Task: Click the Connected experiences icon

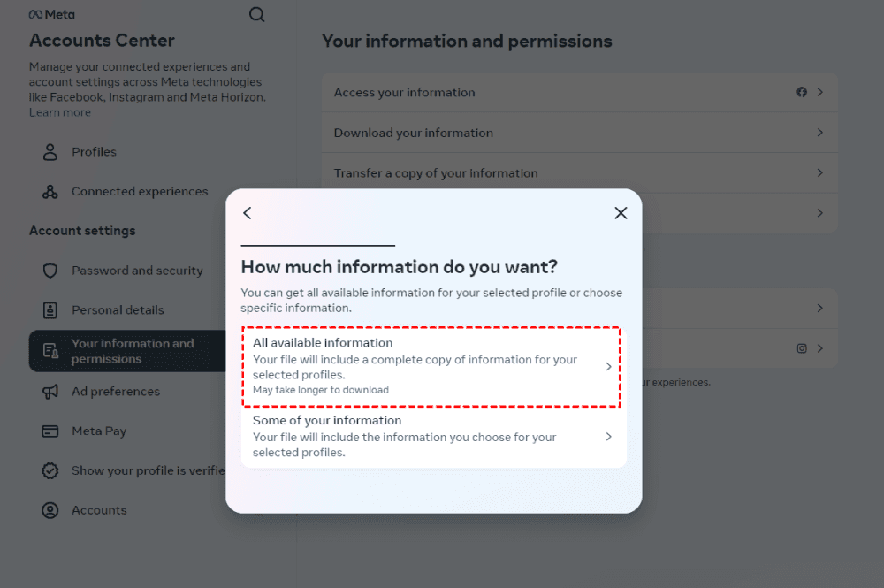Action: [x=50, y=192]
